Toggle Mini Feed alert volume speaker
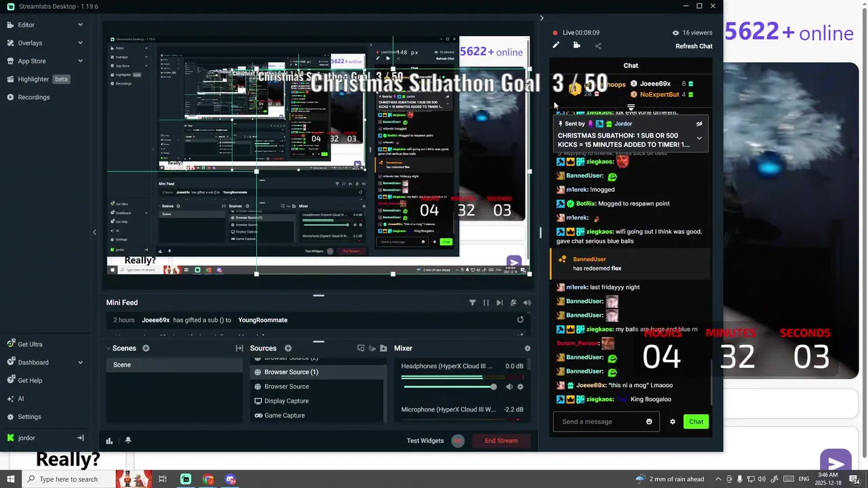This screenshot has width=868, height=488. pyautogui.click(x=527, y=303)
